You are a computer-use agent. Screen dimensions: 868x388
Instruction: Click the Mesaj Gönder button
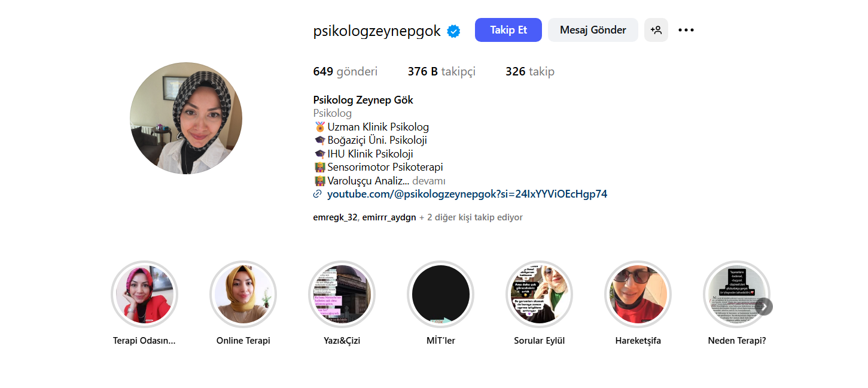(593, 30)
